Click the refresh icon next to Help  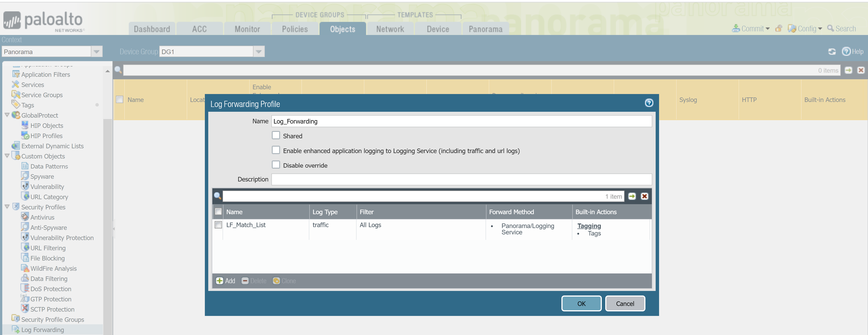pyautogui.click(x=832, y=52)
